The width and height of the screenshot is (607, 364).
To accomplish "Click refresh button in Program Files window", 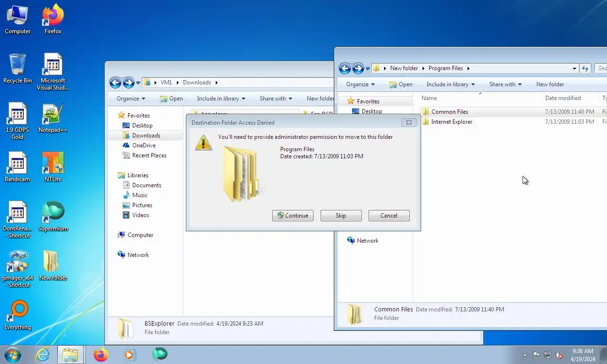I will click(585, 68).
